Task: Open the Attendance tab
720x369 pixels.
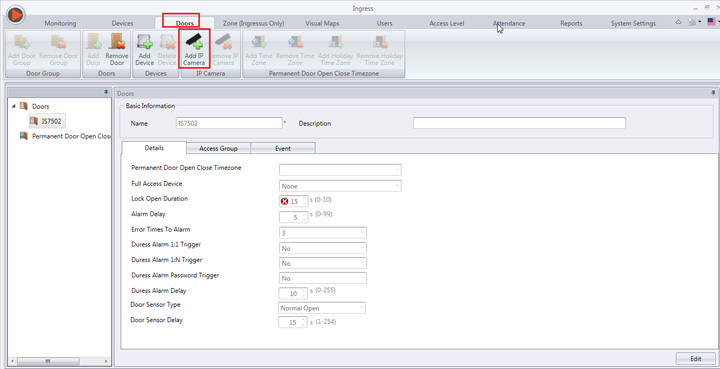Action: coord(509,23)
